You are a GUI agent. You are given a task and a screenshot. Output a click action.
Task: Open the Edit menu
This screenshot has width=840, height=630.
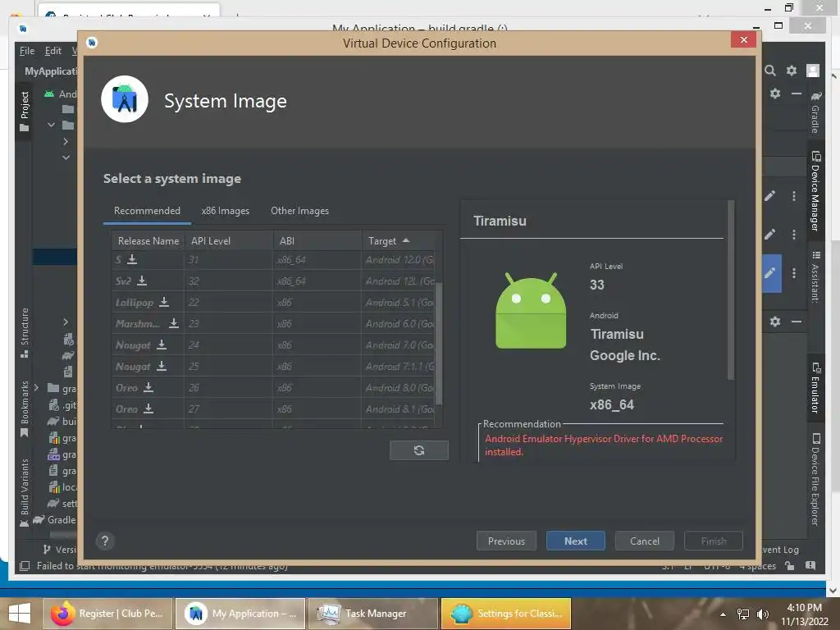tap(52, 50)
